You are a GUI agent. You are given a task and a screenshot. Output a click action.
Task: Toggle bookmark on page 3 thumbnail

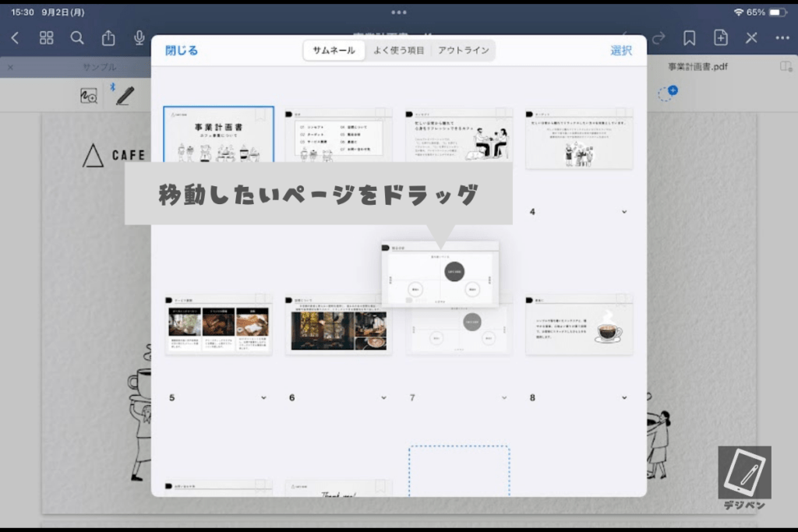click(x=500, y=114)
